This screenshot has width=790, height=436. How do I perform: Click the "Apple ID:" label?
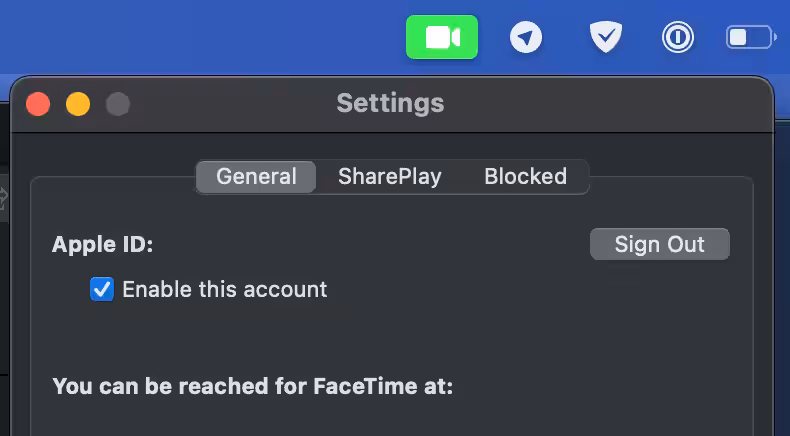103,245
